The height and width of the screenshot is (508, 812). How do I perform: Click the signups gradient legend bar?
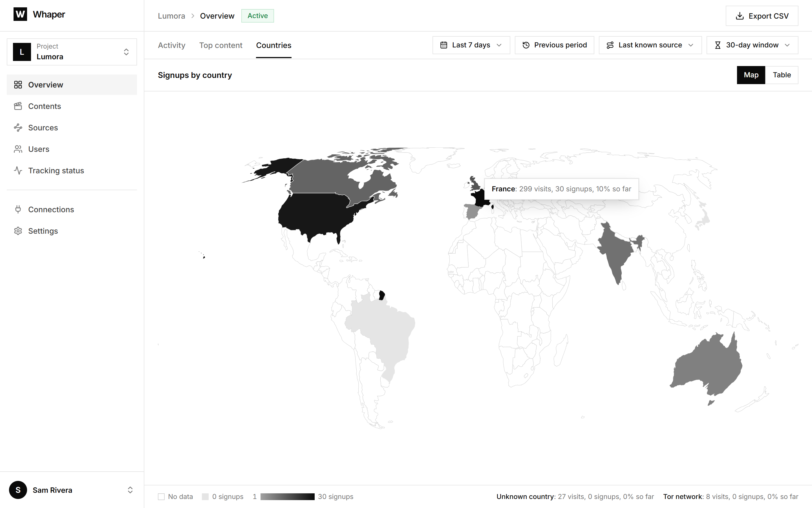pos(288,497)
